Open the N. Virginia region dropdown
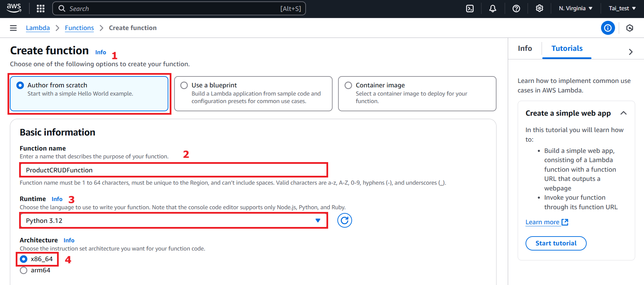Image resolution: width=644 pixels, height=285 pixels. point(575,9)
